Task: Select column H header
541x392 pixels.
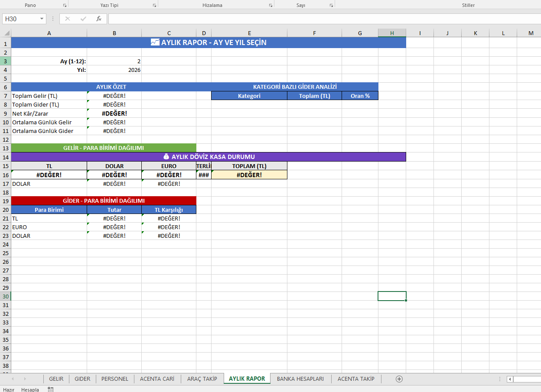Action: (x=392, y=33)
